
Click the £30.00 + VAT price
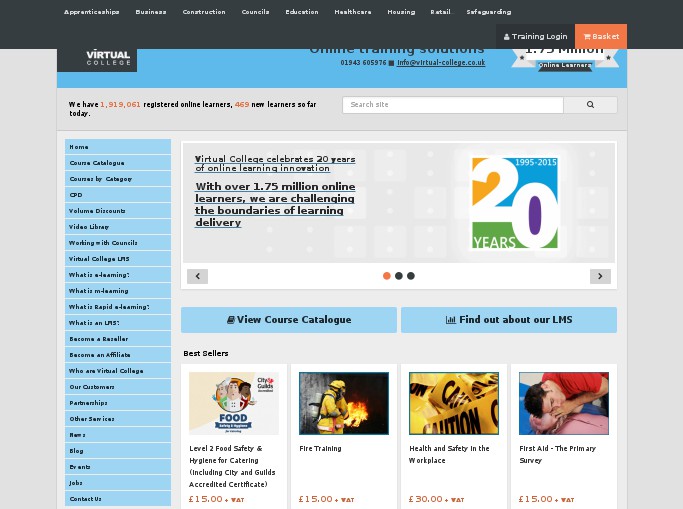(x=436, y=499)
